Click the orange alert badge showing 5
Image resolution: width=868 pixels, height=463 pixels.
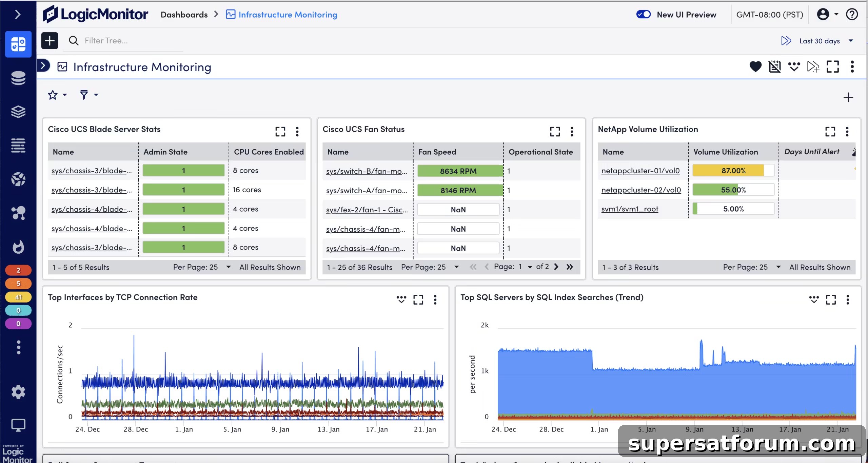pos(18,284)
